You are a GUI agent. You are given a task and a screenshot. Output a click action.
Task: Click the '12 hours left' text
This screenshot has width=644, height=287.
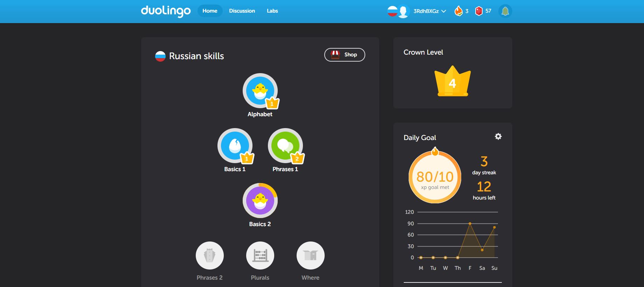(x=484, y=190)
